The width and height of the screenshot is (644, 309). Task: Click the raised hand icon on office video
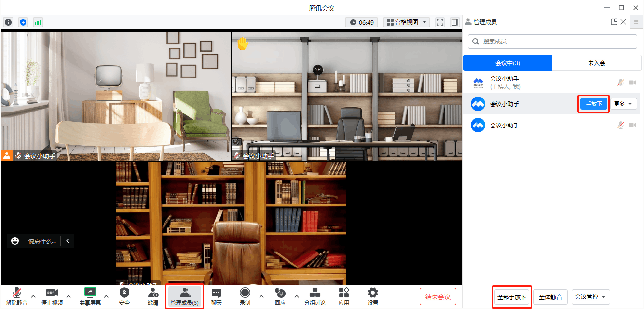point(242,43)
